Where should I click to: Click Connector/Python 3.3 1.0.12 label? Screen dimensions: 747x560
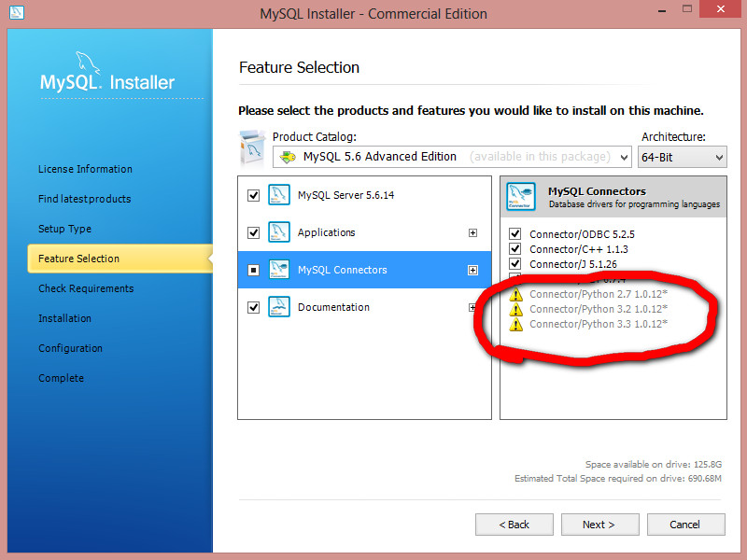coord(599,324)
